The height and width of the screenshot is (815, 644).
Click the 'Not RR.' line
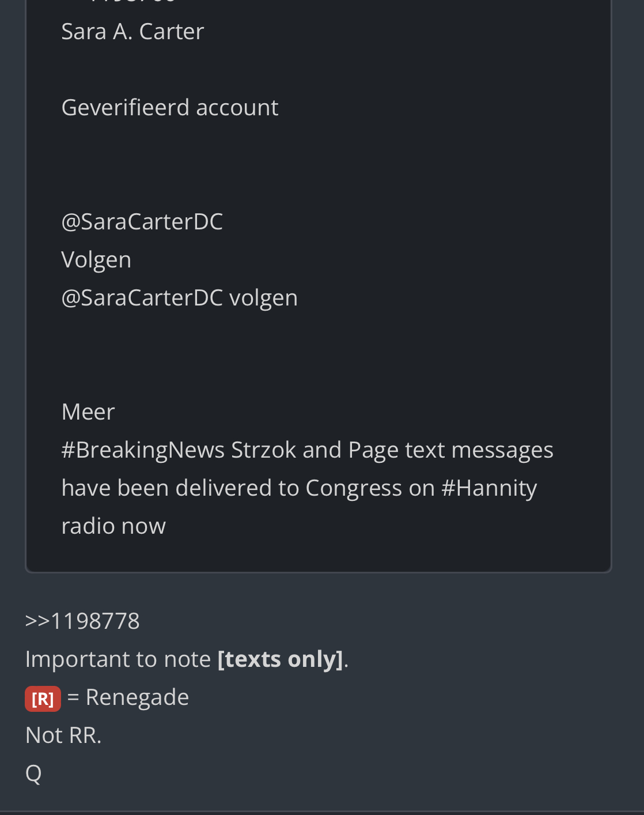(63, 735)
